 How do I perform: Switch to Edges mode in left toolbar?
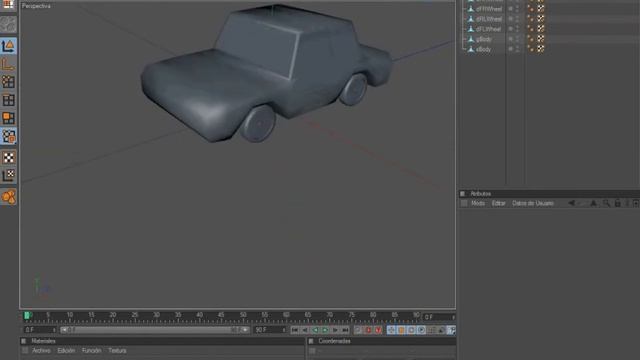click(x=9, y=100)
